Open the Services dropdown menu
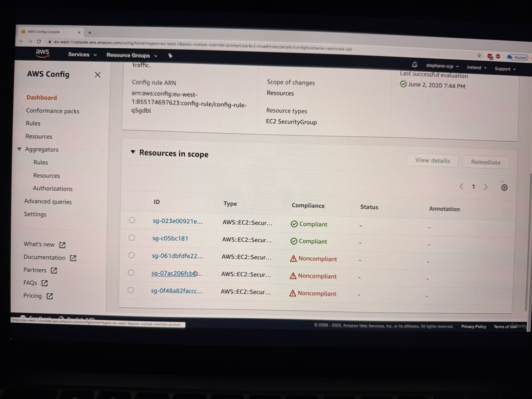 coord(83,55)
